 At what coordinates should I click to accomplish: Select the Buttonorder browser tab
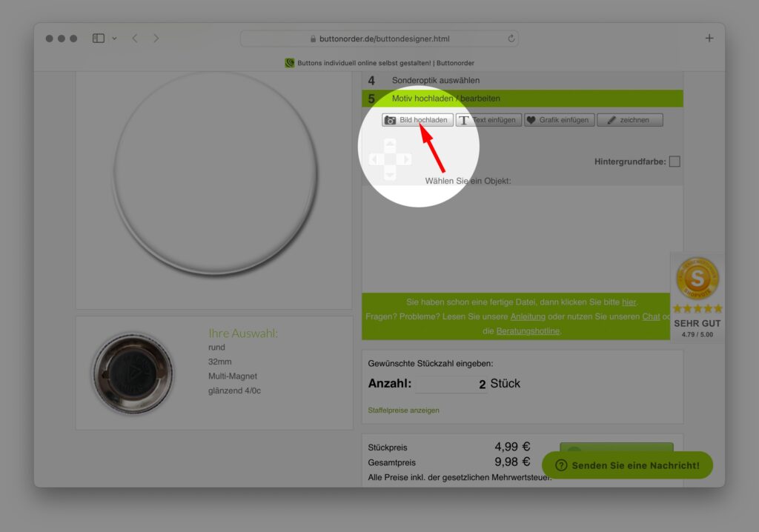[x=379, y=63]
